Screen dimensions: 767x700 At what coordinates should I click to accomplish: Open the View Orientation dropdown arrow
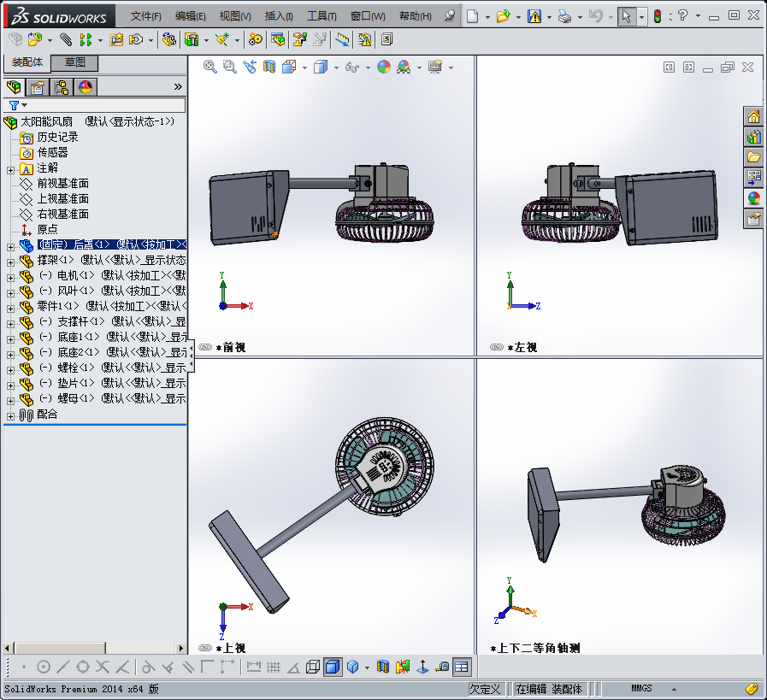[x=304, y=68]
